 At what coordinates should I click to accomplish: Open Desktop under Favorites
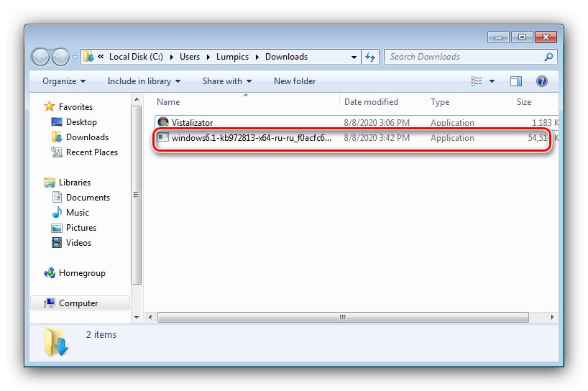pos(81,122)
